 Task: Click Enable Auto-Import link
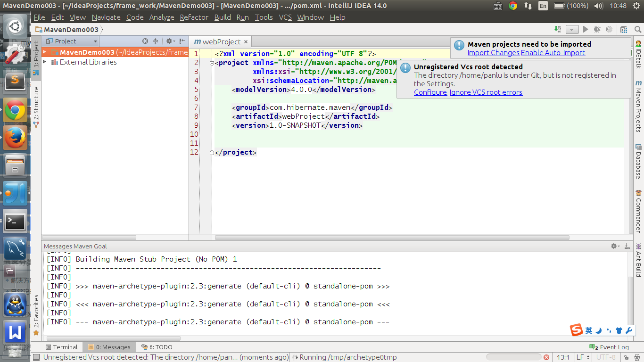pos(553,53)
